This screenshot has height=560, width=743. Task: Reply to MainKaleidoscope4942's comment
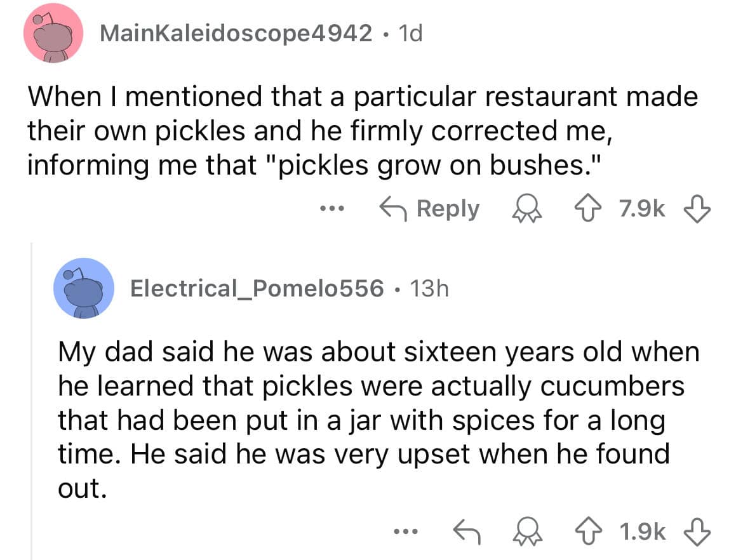coord(430,209)
